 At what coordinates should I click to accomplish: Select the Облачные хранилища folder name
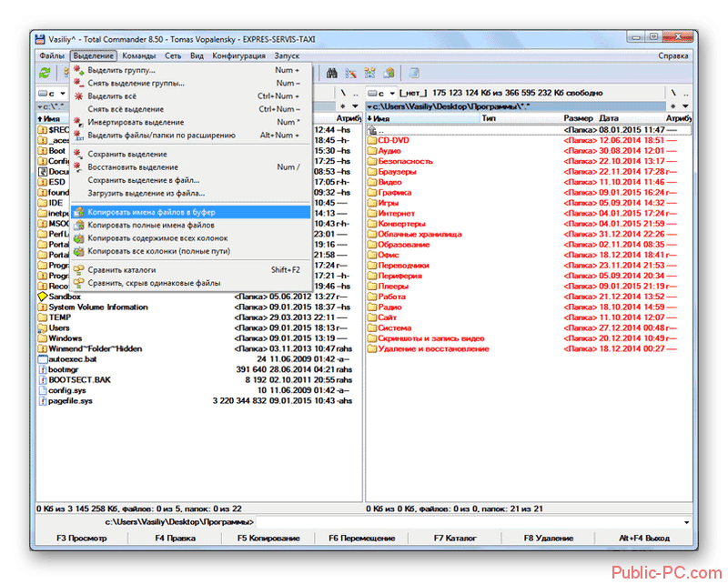pyautogui.click(x=420, y=234)
